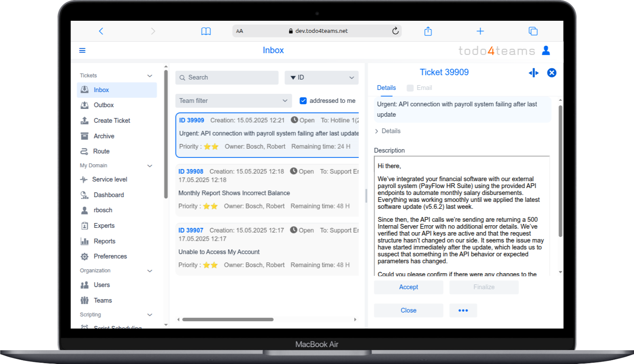The height and width of the screenshot is (364, 634).
Task: Reload the page with the refresh icon
Action: tap(395, 31)
